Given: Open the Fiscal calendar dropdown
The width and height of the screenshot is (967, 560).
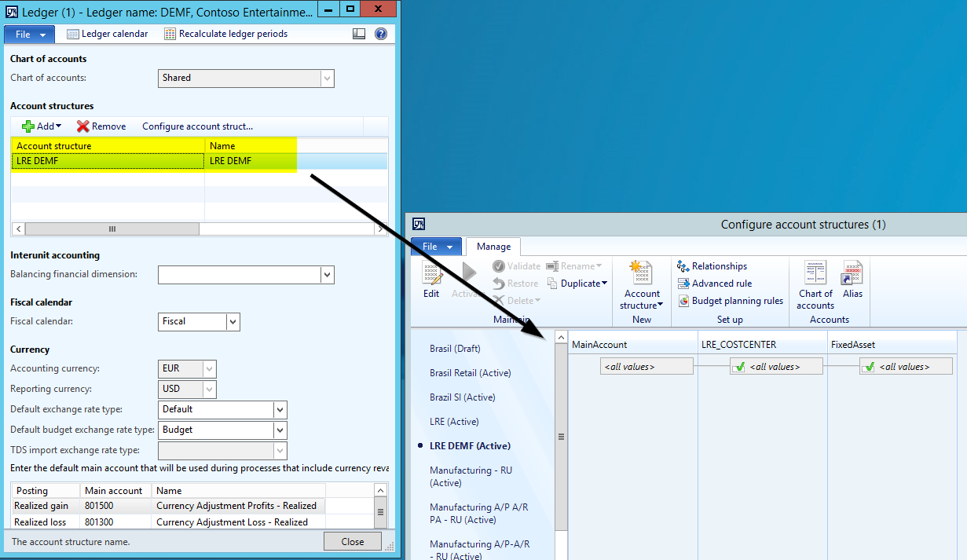Looking at the screenshot, I should pos(233,321).
